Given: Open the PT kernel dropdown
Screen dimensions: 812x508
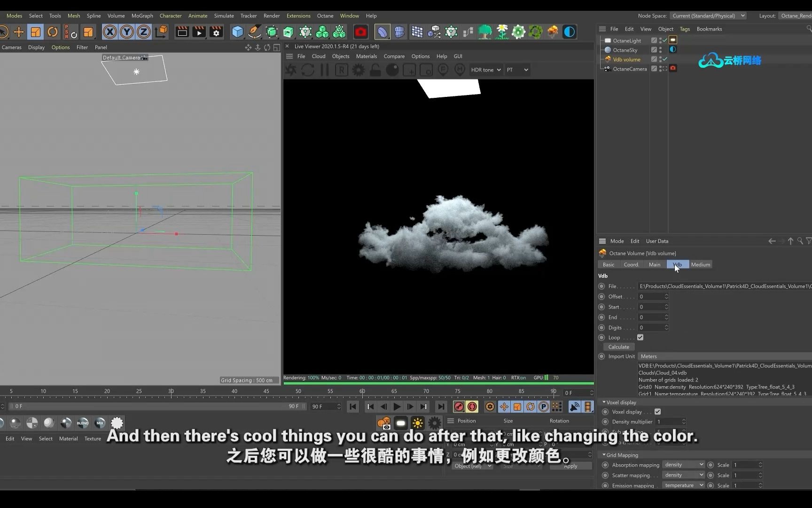Looking at the screenshot, I should pos(517,70).
